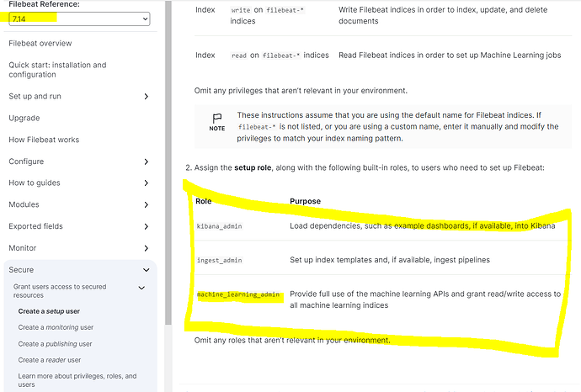Click 'Load dependencies' purpose text for kibana_admin
The width and height of the screenshot is (581, 392).
pyautogui.click(x=423, y=225)
